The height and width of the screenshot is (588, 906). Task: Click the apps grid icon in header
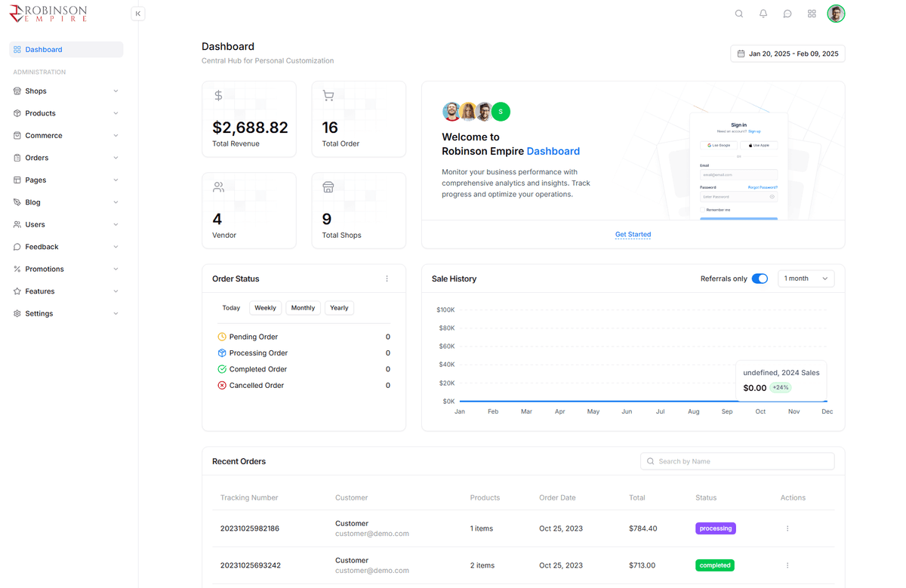(811, 13)
